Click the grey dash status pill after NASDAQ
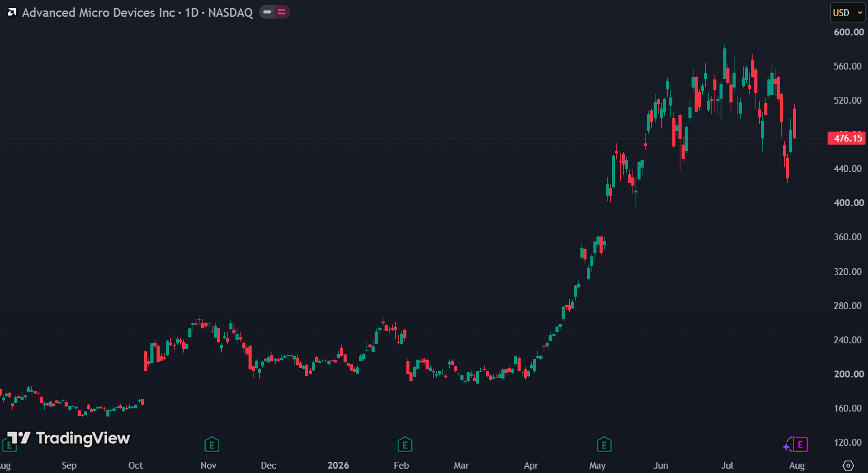The image size is (868, 473). coord(267,12)
